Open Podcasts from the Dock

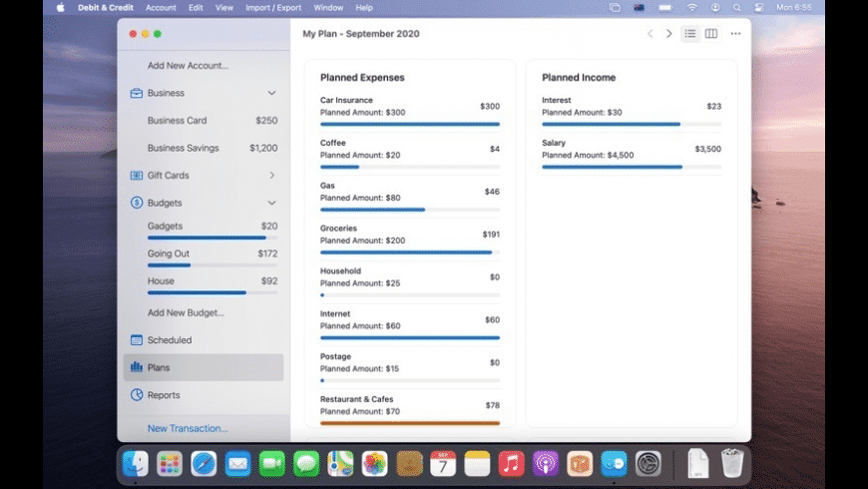[x=546, y=463]
